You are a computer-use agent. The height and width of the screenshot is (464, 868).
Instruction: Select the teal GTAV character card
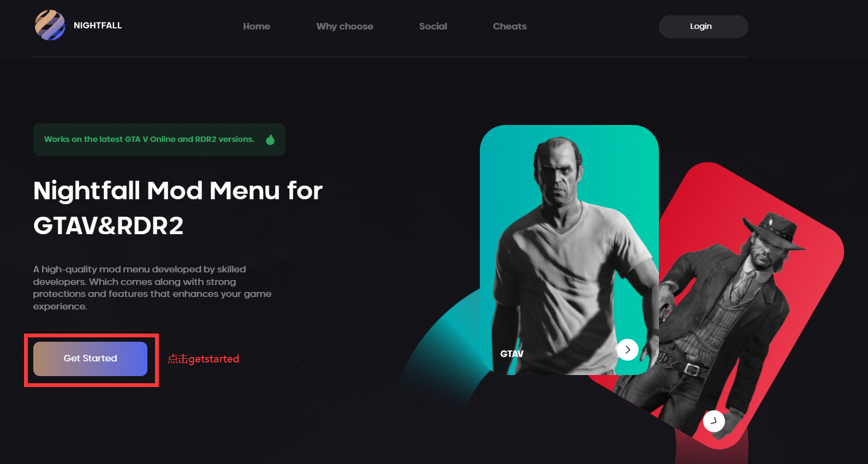click(569, 250)
